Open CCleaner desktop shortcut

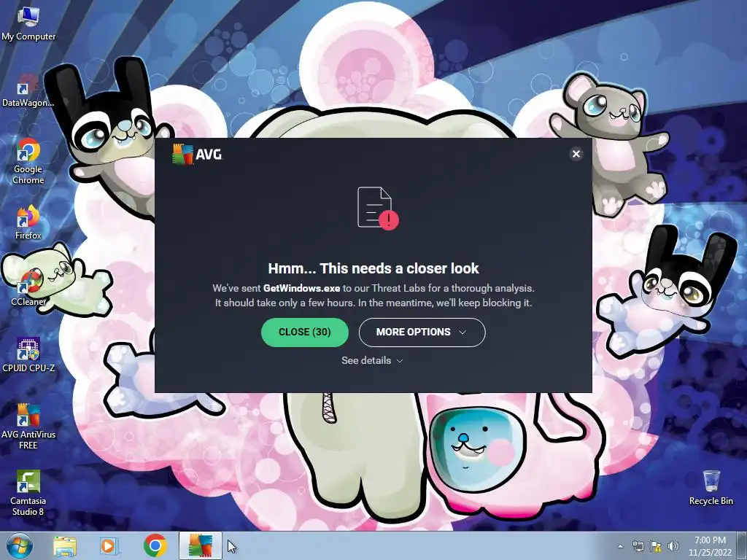pyautogui.click(x=28, y=287)
